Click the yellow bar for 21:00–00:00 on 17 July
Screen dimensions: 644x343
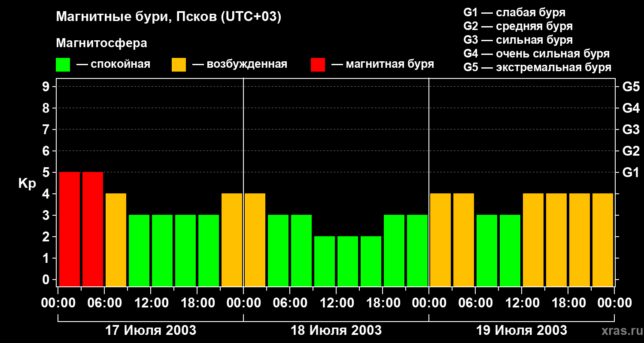[x=232, y=240]
